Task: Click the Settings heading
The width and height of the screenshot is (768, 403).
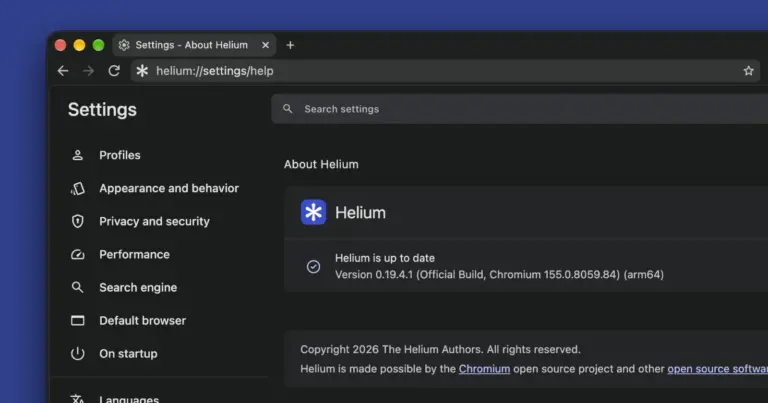Action: pyautogui.click(x=102, y=110)
